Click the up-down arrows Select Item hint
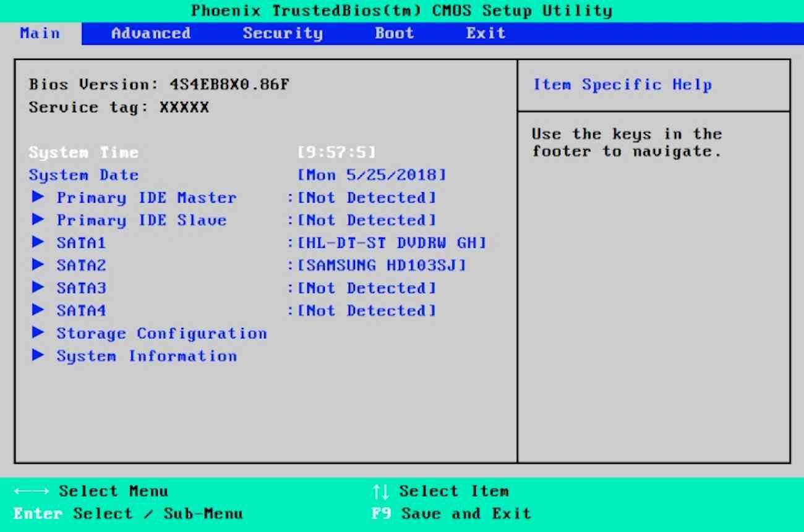This screenshot has width=804, height=532. [x=440, y=491]
